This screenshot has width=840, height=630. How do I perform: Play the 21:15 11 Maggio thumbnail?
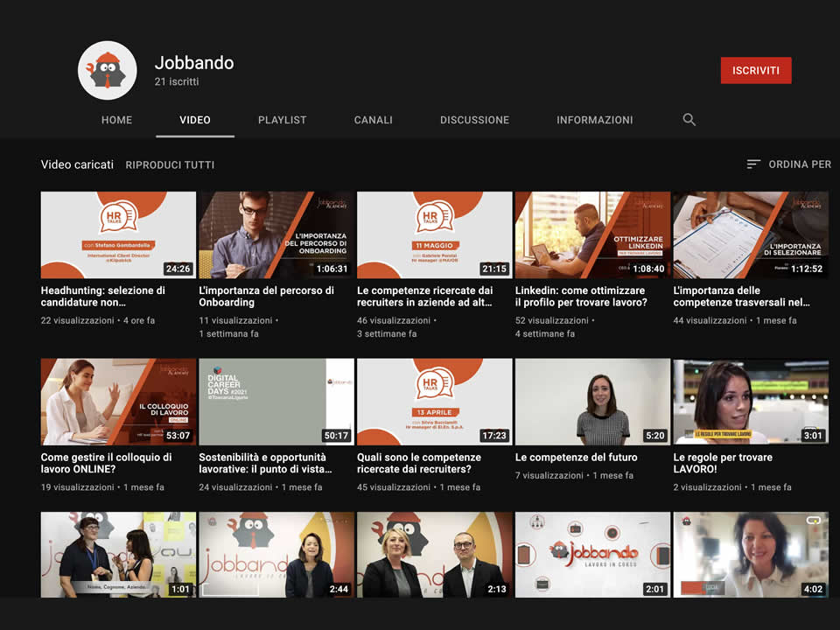(x=435, y=234)
